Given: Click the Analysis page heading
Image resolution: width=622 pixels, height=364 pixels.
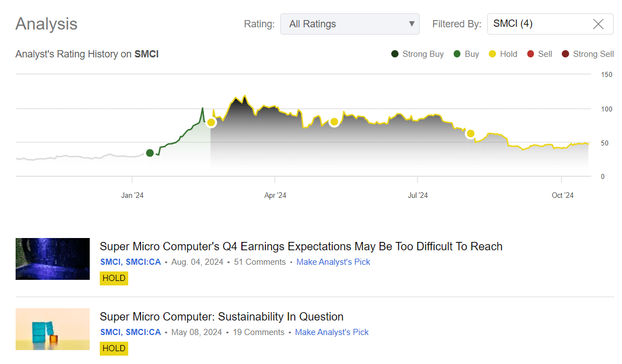Looking at the screenshot, I should (46, 24).
